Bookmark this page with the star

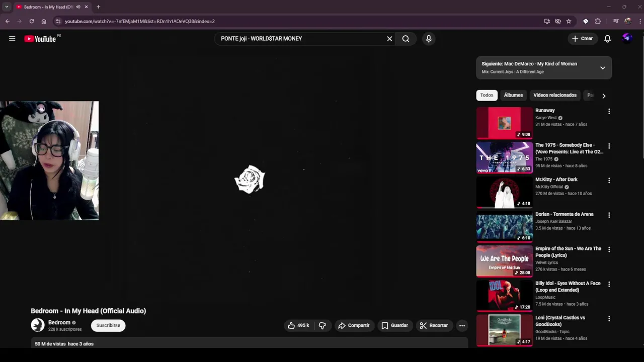(x=569, y=21)
